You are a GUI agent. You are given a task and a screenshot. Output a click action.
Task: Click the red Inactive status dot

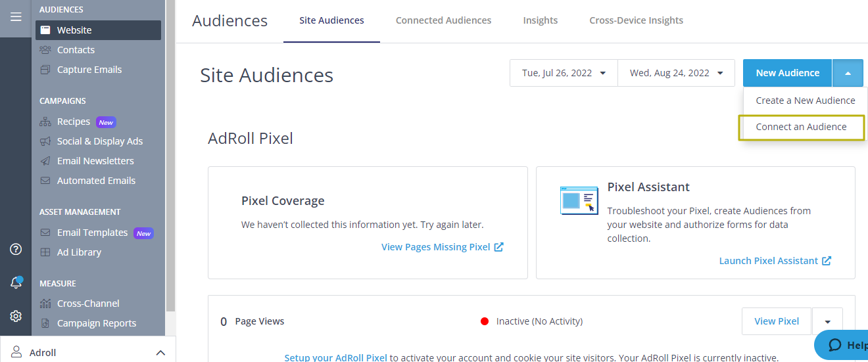(x=485, y=321)
